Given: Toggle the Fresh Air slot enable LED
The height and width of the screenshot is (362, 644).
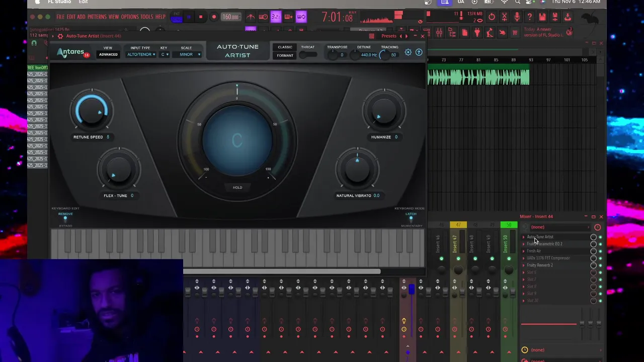Looking at the screenshot, I should click(x=600, y=251).
